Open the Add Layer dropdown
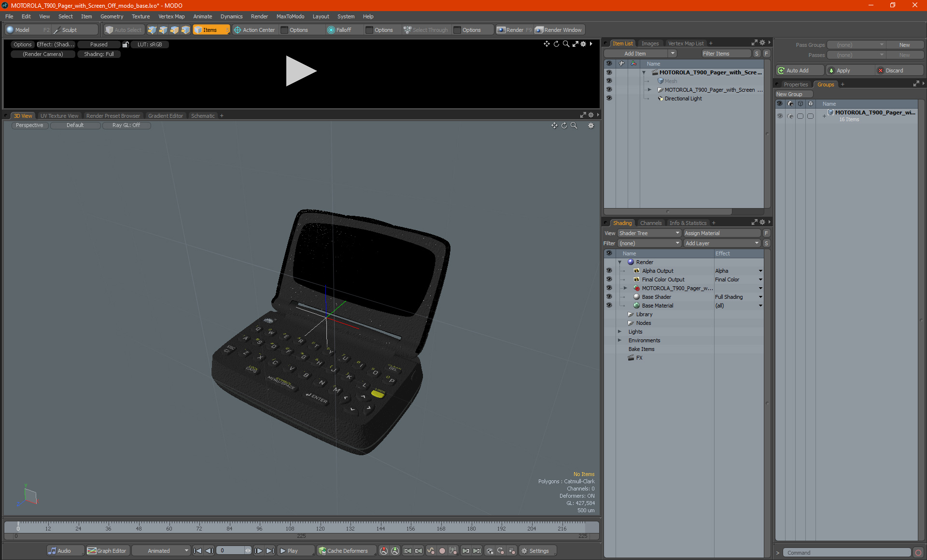Viewport: 927px width, 560px height. [x=721, y=243]
